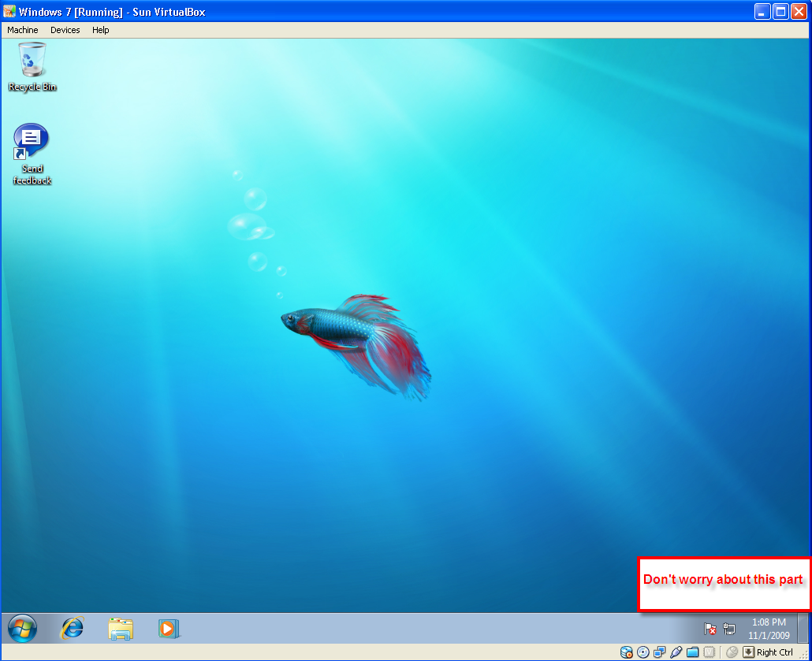
Task: Close the Sun VirtualBox window
Action: (799, 11)
